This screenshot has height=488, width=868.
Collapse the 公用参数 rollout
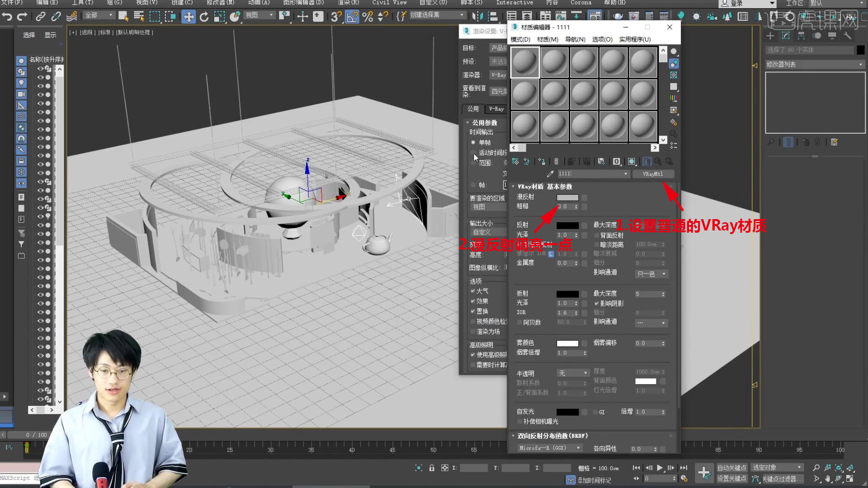(468, 123)
